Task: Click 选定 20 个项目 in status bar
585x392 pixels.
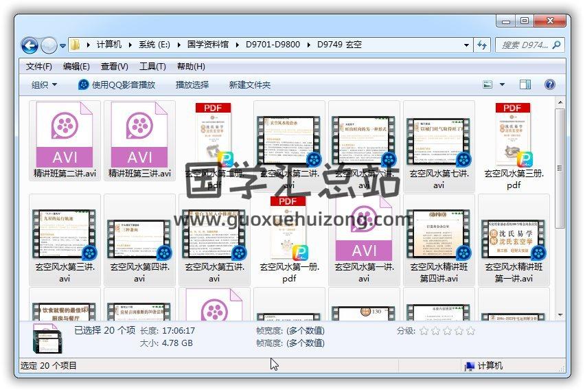Action: pyautogui.click(x=48, y=366)
